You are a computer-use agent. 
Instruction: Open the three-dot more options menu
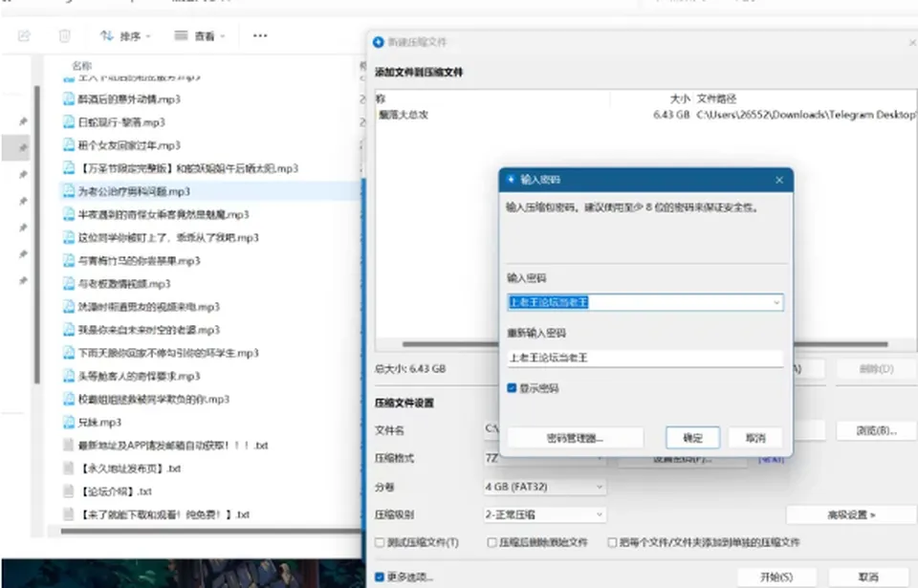260,35
